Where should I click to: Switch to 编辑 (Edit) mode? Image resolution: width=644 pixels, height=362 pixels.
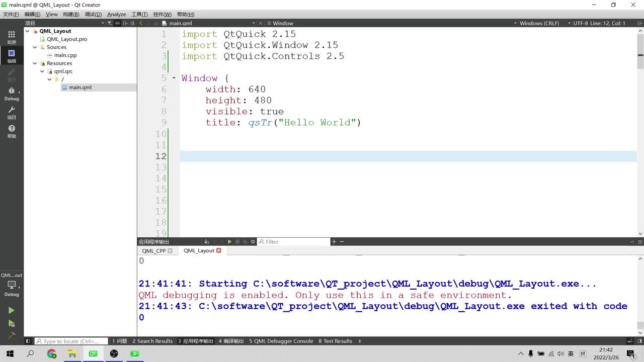(12, 56)
